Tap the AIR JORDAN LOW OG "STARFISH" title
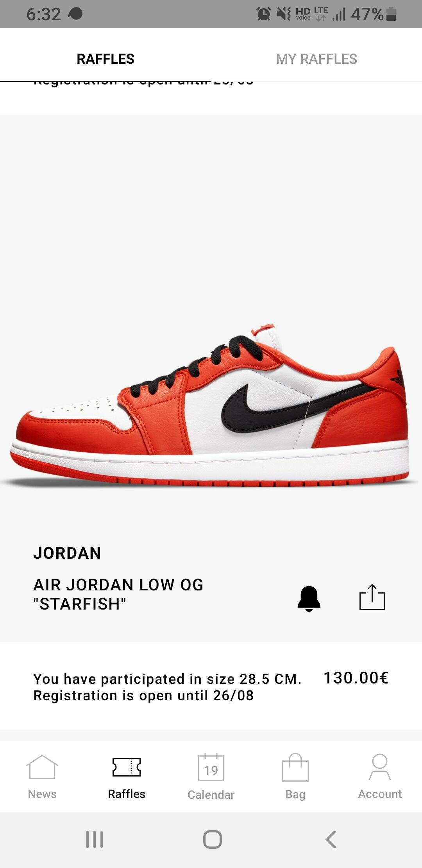422x868 pixels. pos(118,594)
